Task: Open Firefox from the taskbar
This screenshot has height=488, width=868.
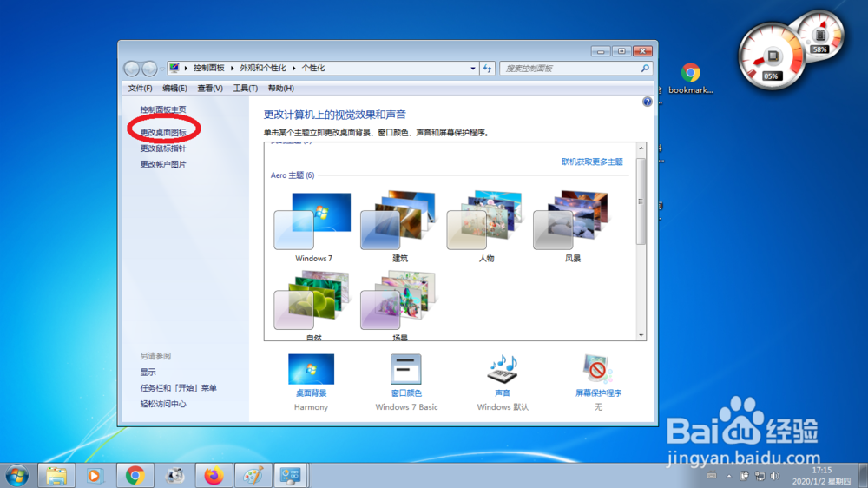Action: pyautogui.click(x=214, y=476)
